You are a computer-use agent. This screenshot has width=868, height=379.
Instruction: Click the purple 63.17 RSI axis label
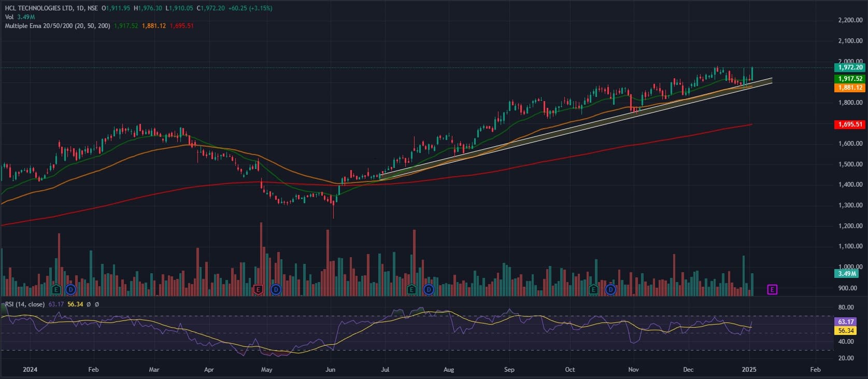[x=846, y=322]
